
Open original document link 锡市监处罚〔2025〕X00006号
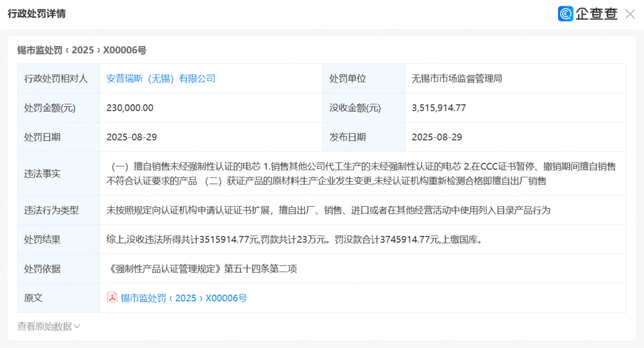[184, 298]
